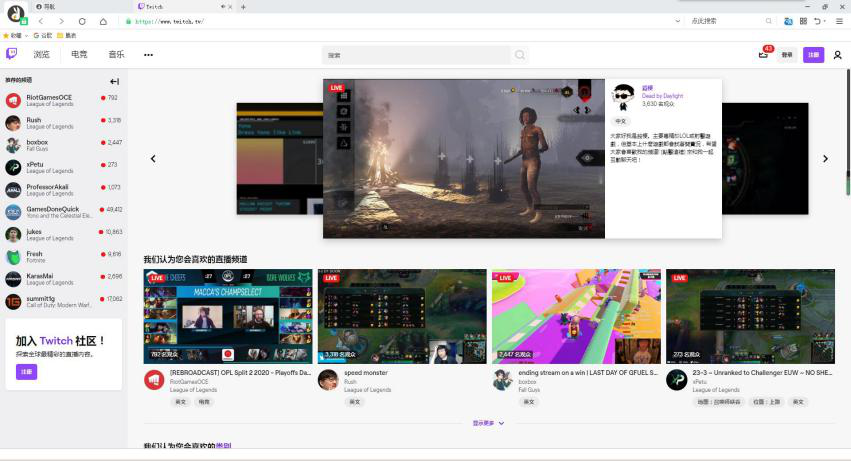Click the browser quick search field
Viewport: 851px width, 461px height.
725,21
